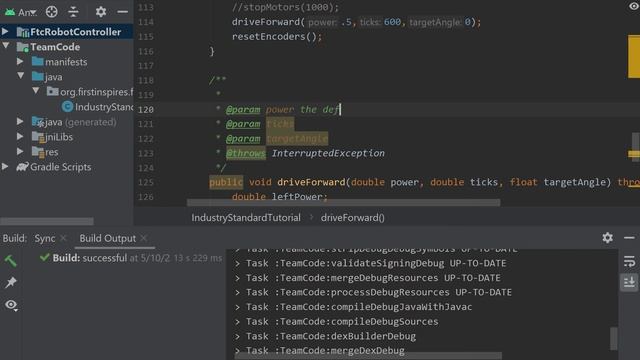The height and width of the screenshot is (360, 640).
Task: Toggle soft-wrap in build output
Action: pos(629,261)
